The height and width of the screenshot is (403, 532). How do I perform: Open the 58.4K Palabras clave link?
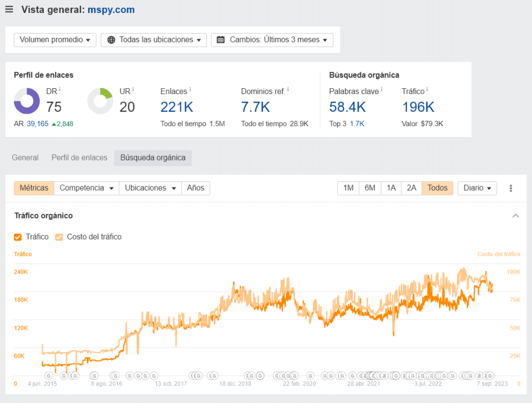348,107
